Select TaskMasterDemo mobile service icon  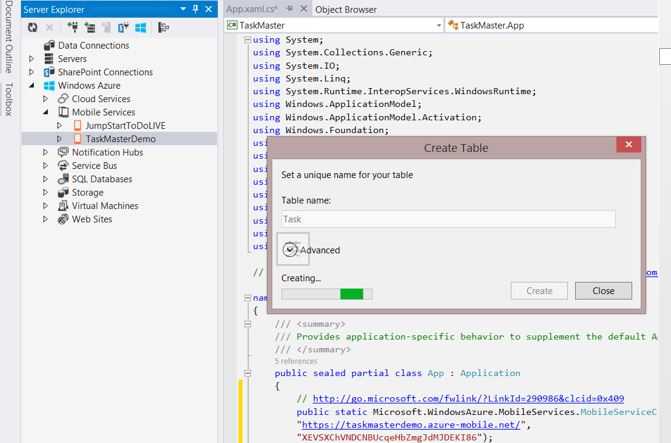[x=77, y=139]
